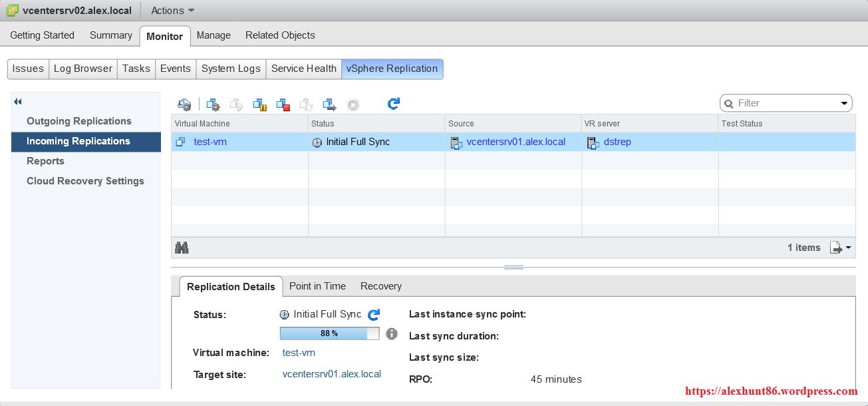Select Outgoing Replications in sidebar

[x=78, y=121]
